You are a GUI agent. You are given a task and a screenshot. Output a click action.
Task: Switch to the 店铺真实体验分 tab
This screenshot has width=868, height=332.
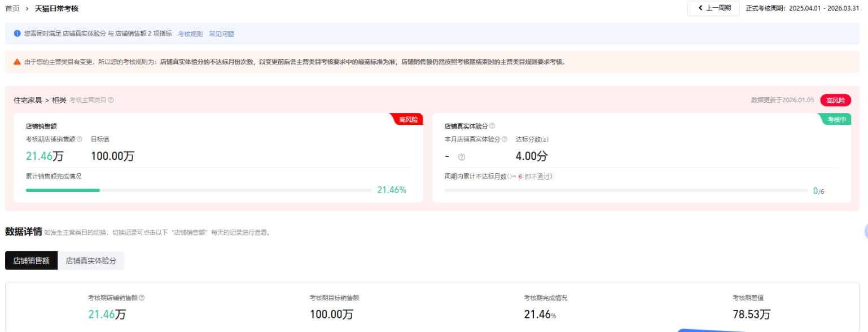coord(91,261)
